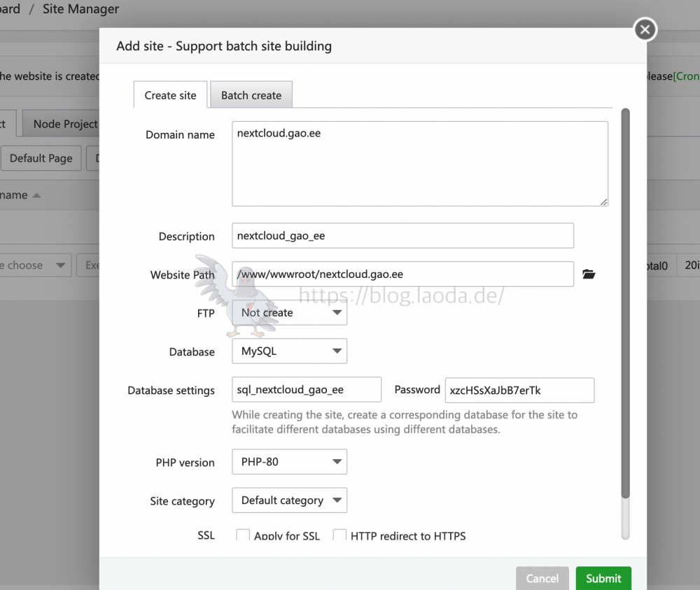Expand the Database MySQL dropdown
This screenshot has height=590, width=700.
tap(289, 351)
